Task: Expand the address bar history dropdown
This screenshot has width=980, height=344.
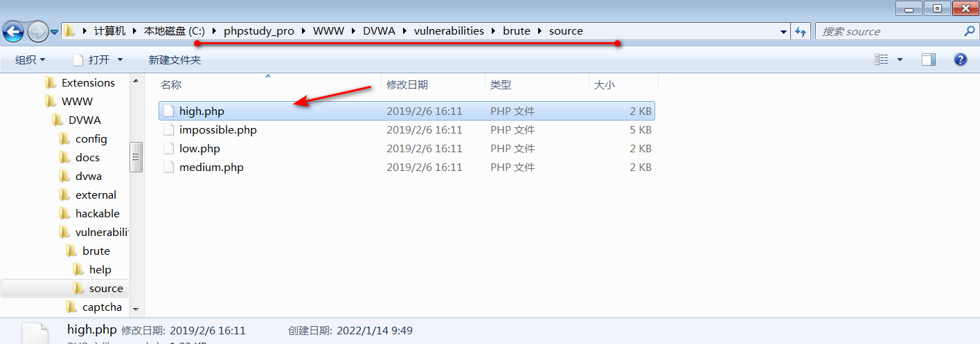Action: coord(783,31)
